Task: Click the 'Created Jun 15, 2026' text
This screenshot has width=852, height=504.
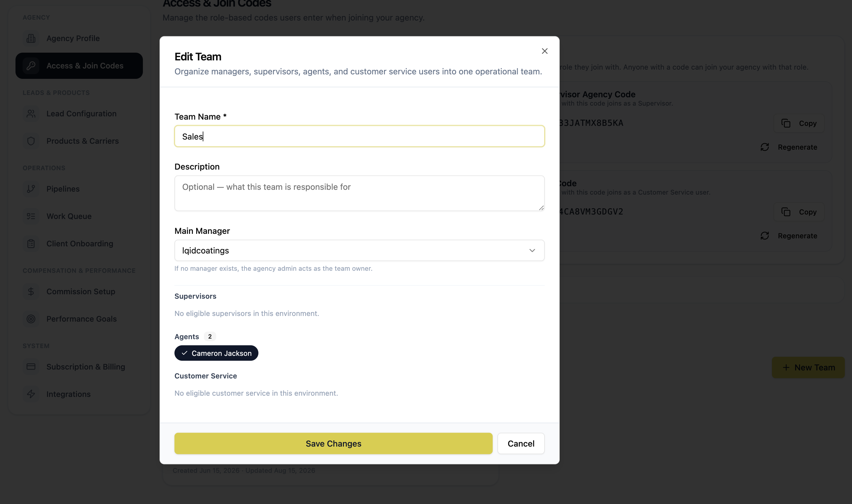Action: tap(206, 470)
